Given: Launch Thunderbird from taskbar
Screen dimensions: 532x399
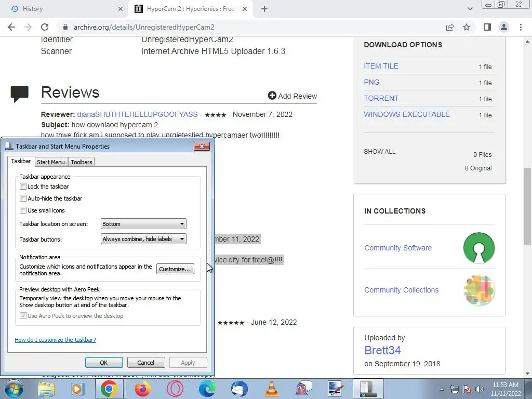Looking at the screenshot, I should point(239,389).
